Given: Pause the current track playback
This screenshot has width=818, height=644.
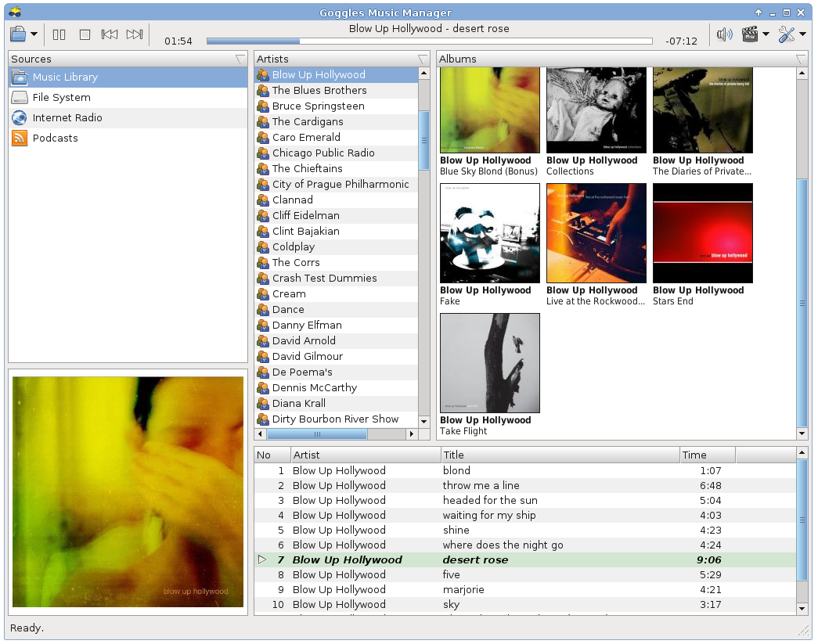Looking at the screenshot, I should tap(59, 34).
